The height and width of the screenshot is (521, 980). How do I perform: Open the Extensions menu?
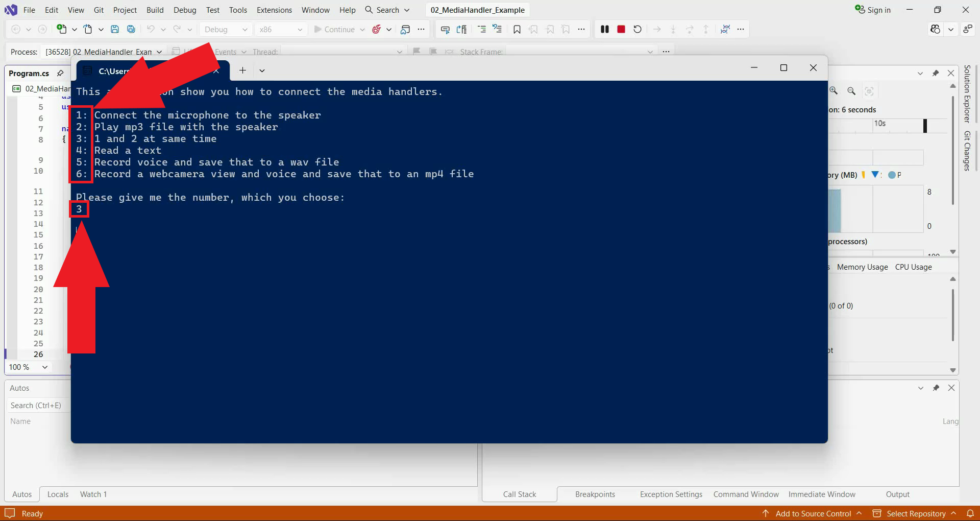274,10
